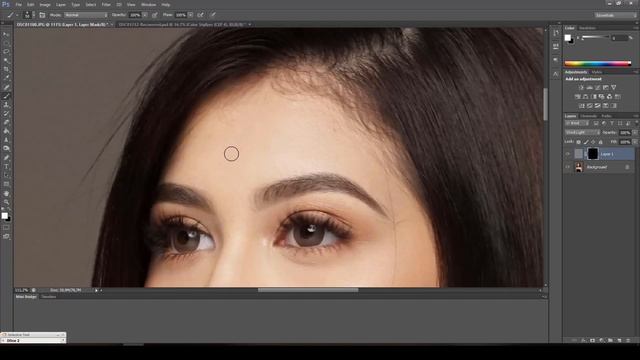Viewport: 640px width, 360px height.
Task: Add a Curves adjustment
Action: [x=598, y=87]
